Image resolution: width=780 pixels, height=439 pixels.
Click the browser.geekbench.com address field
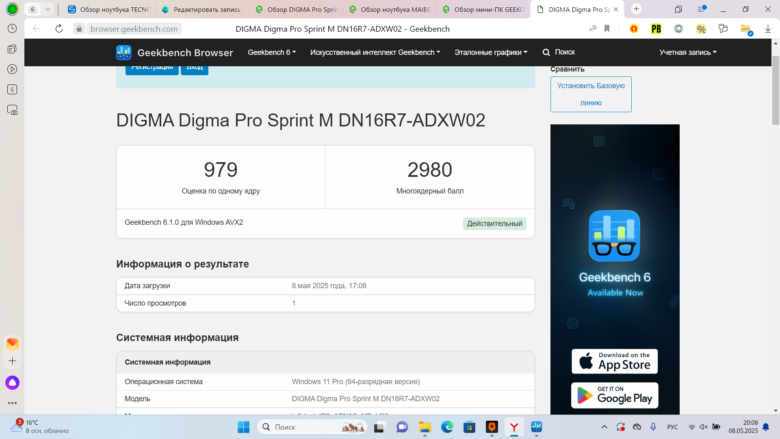point(134,29)
